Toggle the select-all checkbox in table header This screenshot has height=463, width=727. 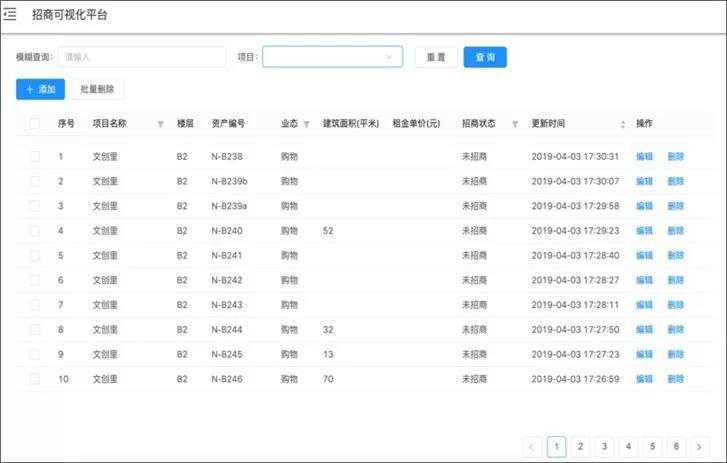click(x=35, y=124)
